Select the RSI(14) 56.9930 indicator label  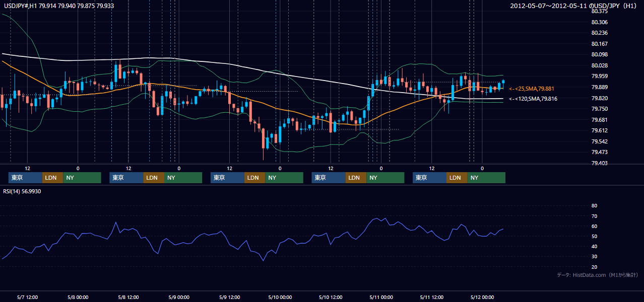pyautogui.click(x=22, y=191)
